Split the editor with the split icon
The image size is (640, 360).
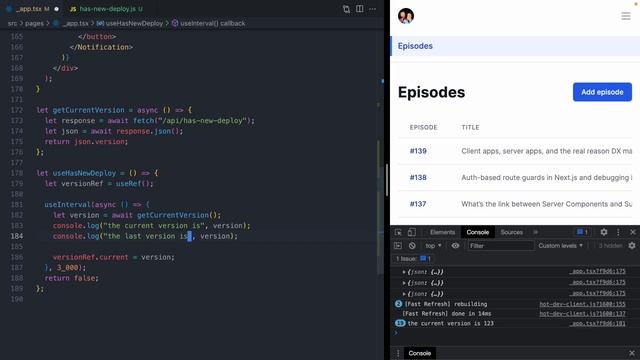pyautogui.click(x=360, y=9)
